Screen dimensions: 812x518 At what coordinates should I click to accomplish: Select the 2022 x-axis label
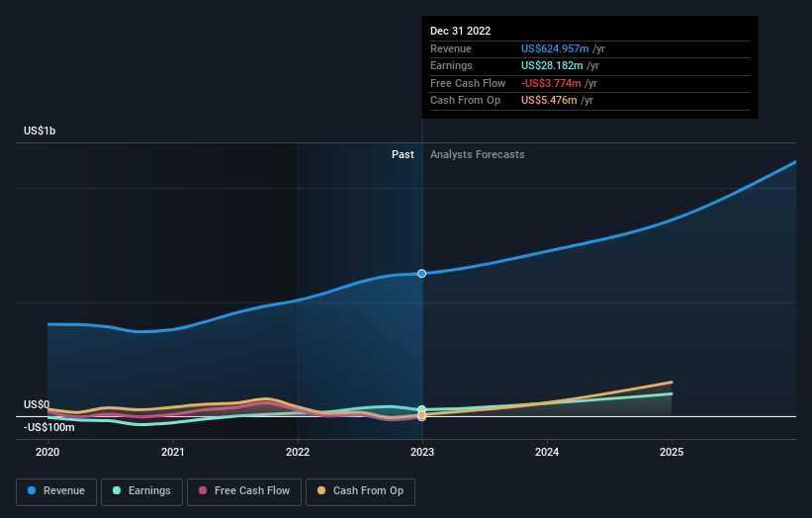(x=298, y=453)
